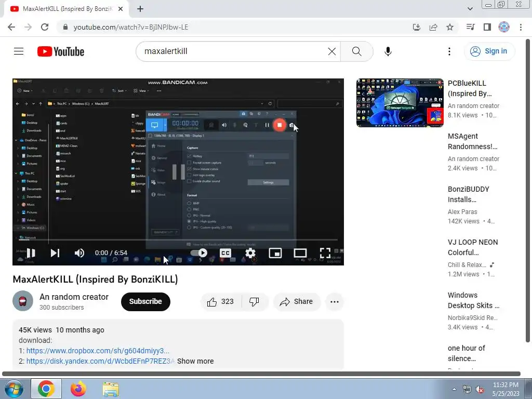Go to the YouTube home logo
This screenshot has width=532, height=399.
[61, 51]
